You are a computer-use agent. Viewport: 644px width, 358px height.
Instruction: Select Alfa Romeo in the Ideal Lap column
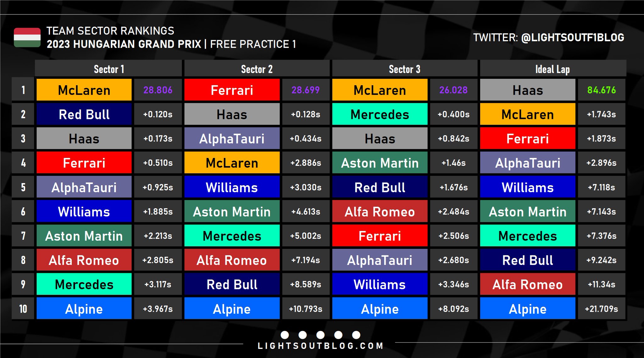click(x=528, y=285)
